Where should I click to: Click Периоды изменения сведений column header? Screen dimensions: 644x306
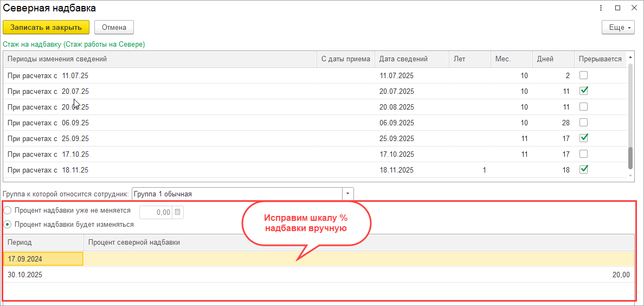[160, 59]
